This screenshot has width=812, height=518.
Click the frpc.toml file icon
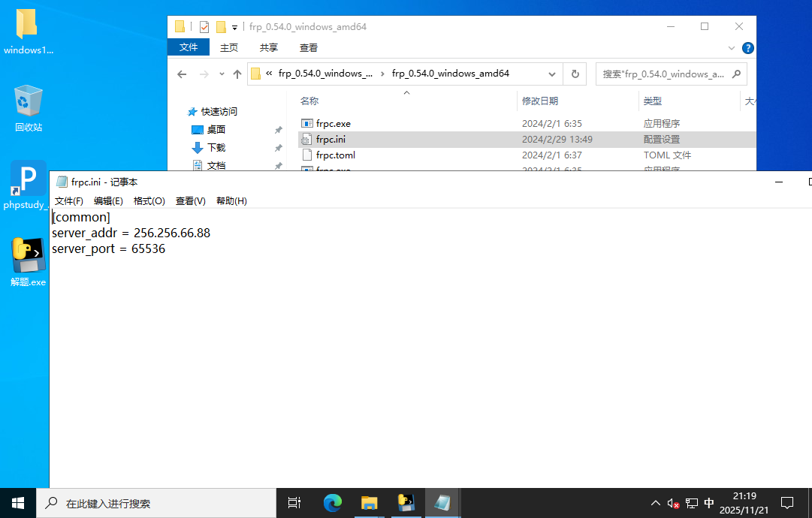[306, 155]
